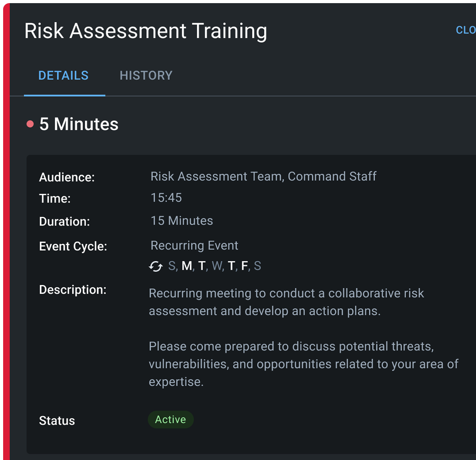Screen dimensions: 476x460
Task: Click the red dot beside 5 Minutes
Action: [x=30, y=124]
